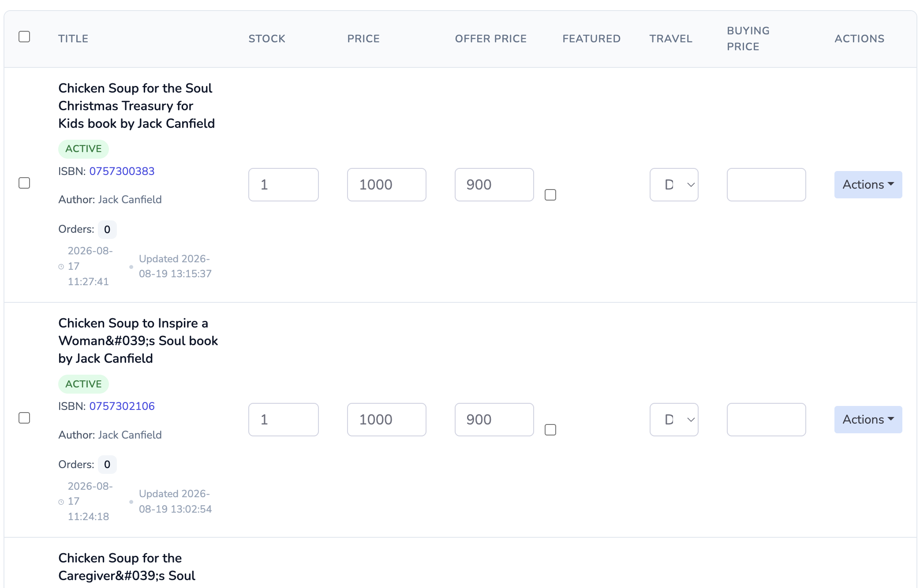Click 'Updated 2026-08-19 13:02:54' text
This screenshot has height=588, width=920.
coord(175,501)
